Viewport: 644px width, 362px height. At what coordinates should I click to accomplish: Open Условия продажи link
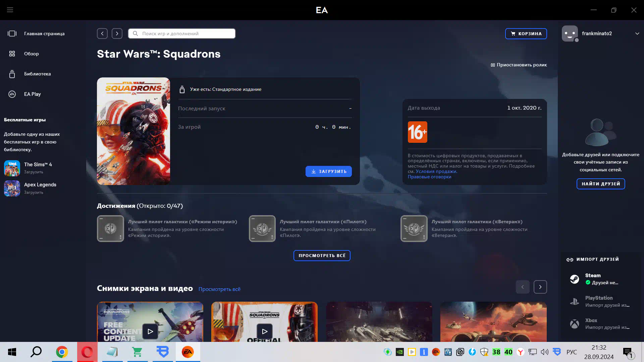tap(436, 171)
